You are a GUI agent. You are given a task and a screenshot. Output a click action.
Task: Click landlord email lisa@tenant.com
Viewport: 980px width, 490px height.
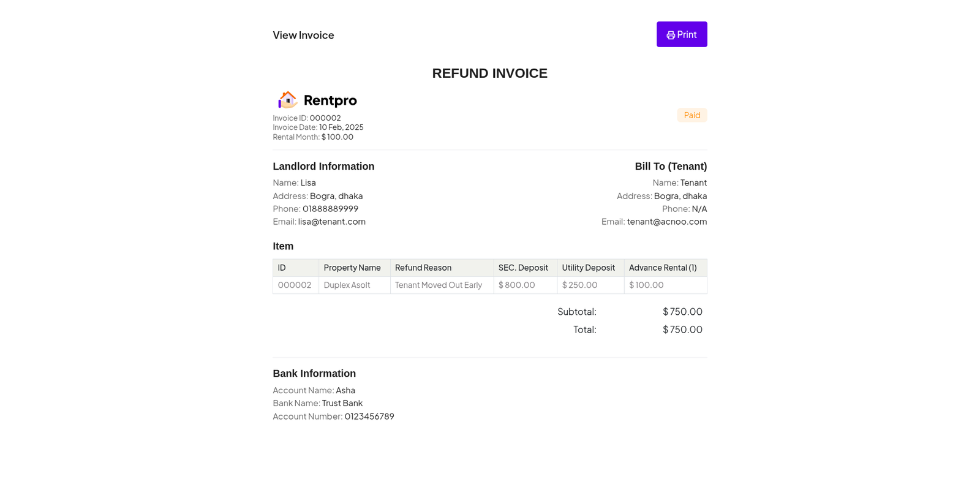point(331,222)
